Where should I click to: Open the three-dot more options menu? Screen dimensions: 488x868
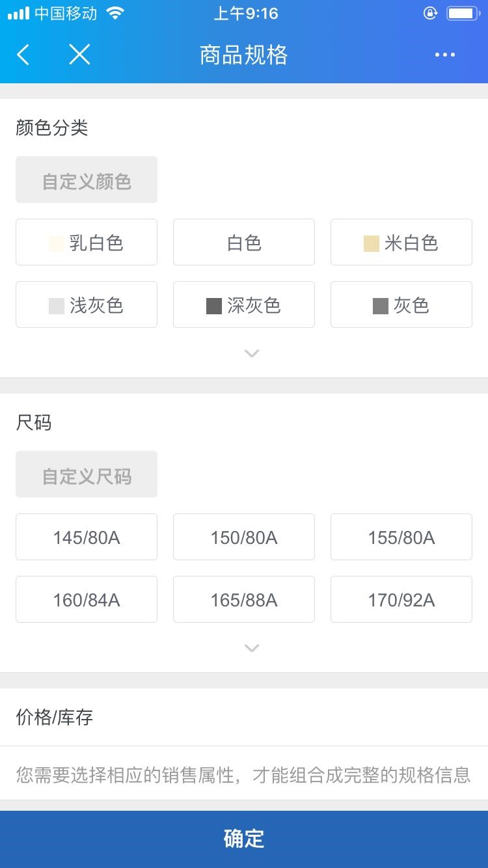coord(445,55)
